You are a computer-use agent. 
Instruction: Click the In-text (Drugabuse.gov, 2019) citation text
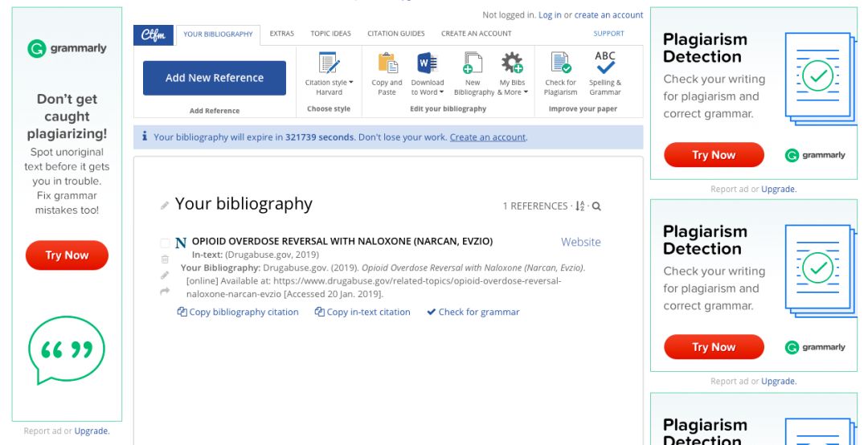256,255
